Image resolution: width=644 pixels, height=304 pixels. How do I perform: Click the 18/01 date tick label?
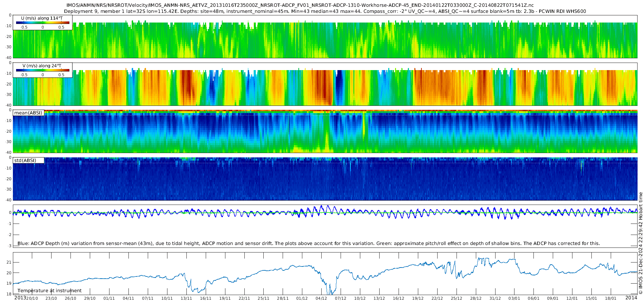tap(611, 299)
